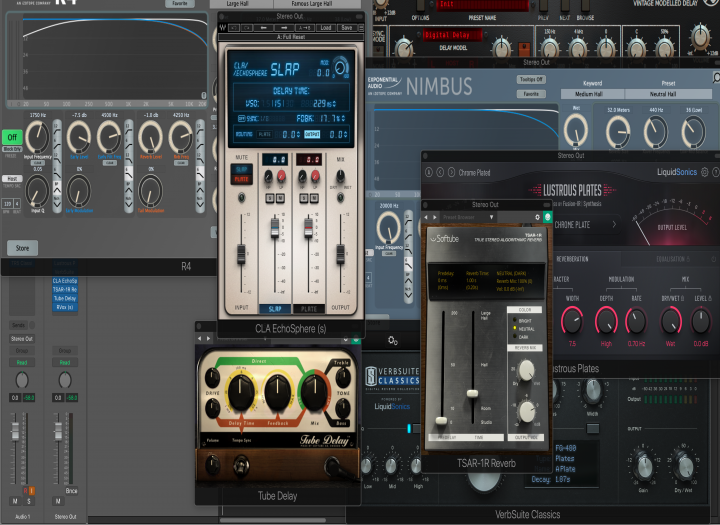Copy setup A to B in EchoSphere

(x=305, y=28)
